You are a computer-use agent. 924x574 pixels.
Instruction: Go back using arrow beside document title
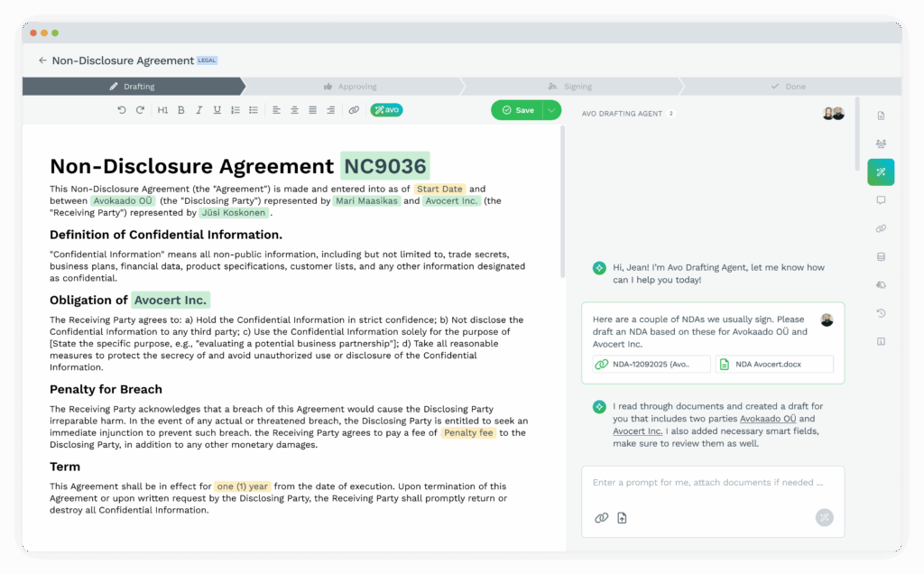coord(42,60)
